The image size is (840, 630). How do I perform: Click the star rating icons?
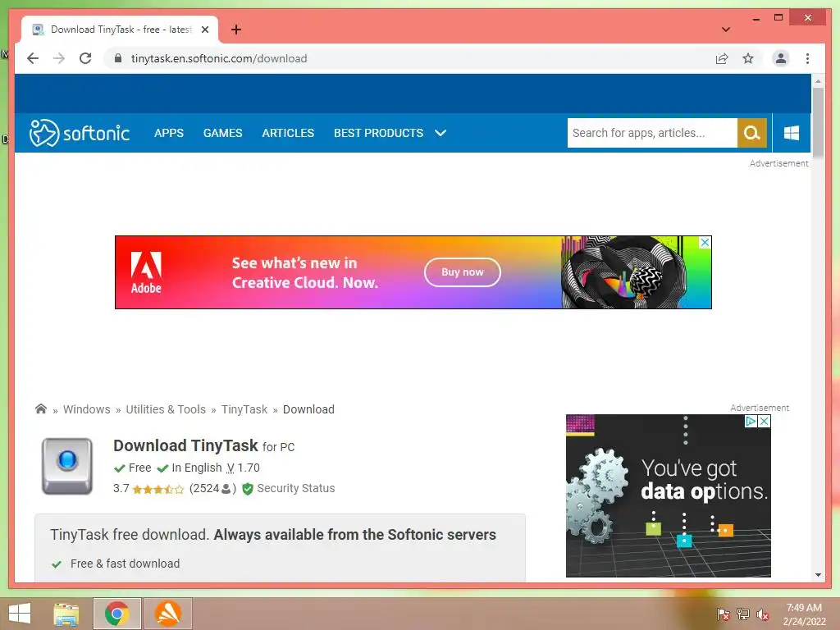[x=158, y=489]
